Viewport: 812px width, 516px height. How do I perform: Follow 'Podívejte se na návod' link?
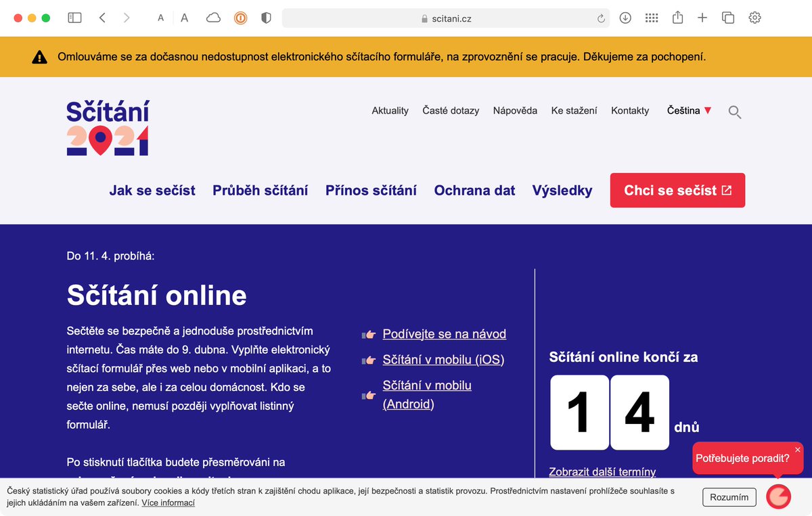point(445,334)
